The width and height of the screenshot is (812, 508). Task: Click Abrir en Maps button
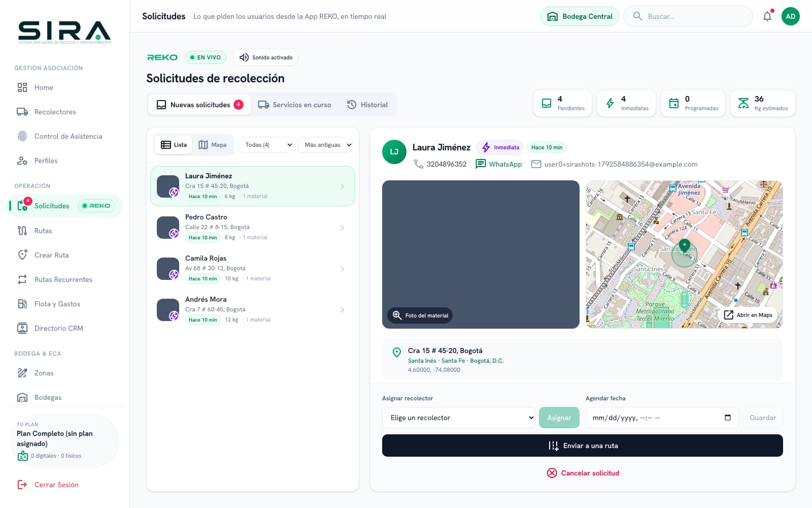click(748, 315)
